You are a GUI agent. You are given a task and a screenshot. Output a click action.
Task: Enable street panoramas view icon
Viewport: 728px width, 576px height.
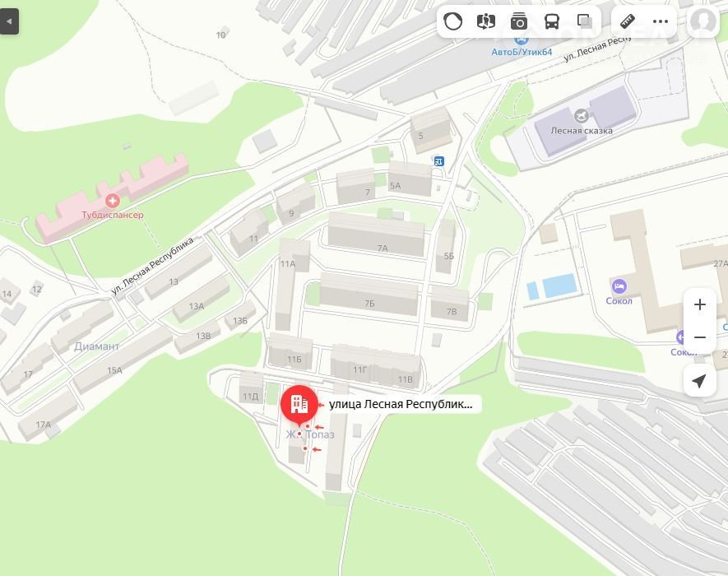pos(485,21)
